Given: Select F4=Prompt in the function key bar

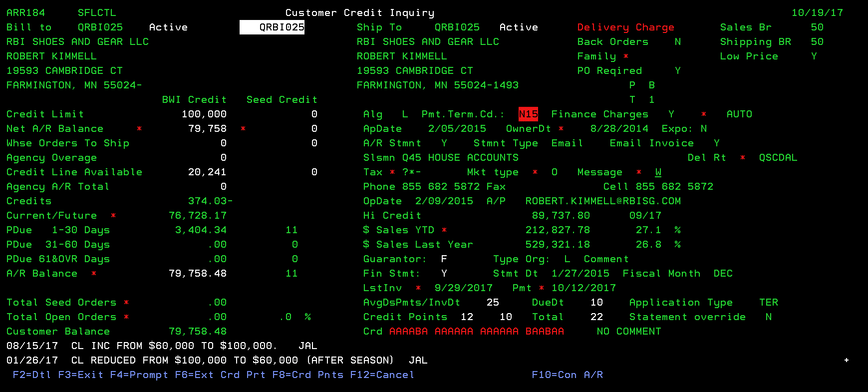Looking at the screenshot, I should coord(139,375).
